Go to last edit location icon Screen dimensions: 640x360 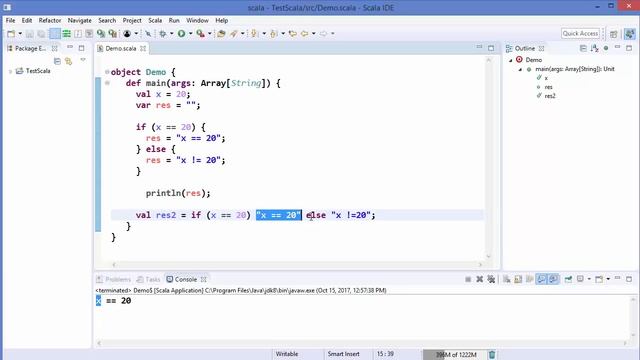click(x=293, y=34)
